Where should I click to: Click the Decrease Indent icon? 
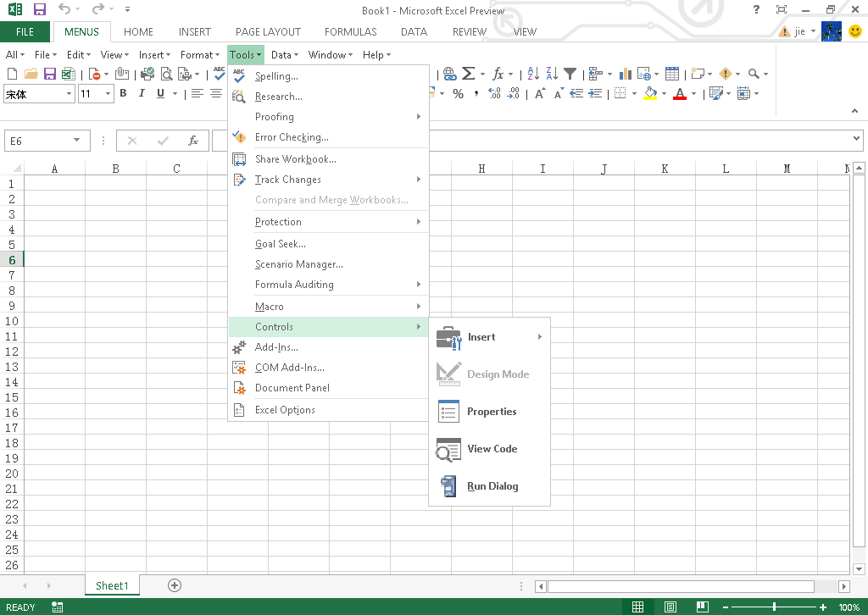(576, 94)
